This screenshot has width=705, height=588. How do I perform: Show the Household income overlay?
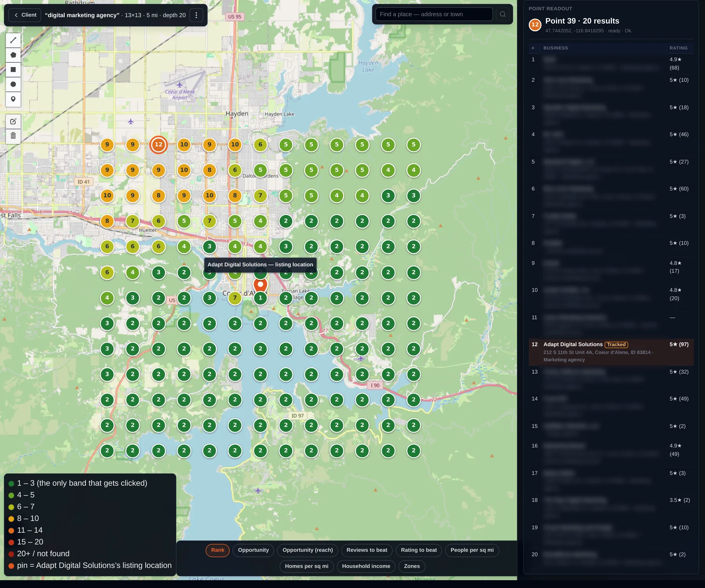pyautogui.click(x=366, y=566)
